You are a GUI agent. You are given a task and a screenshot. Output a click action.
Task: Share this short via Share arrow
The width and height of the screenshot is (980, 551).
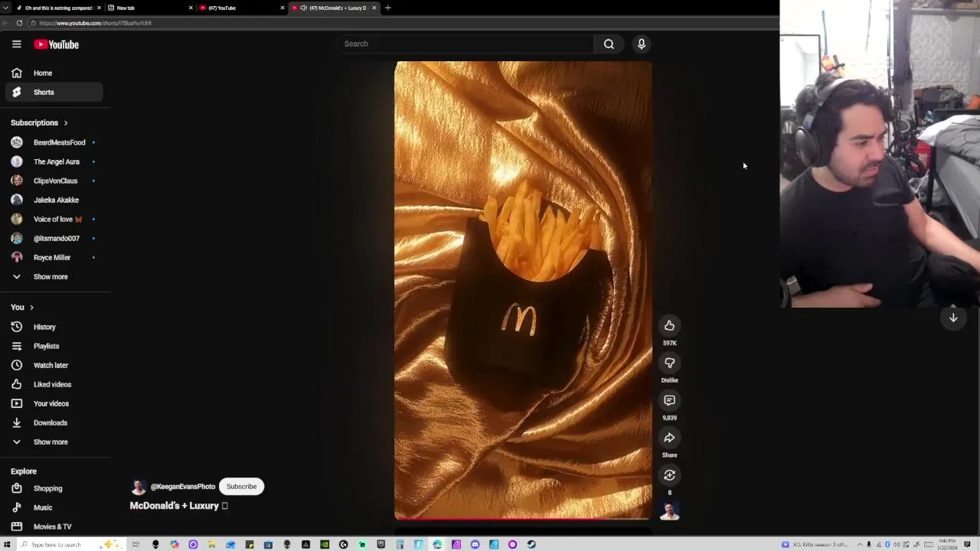[669, 438]
